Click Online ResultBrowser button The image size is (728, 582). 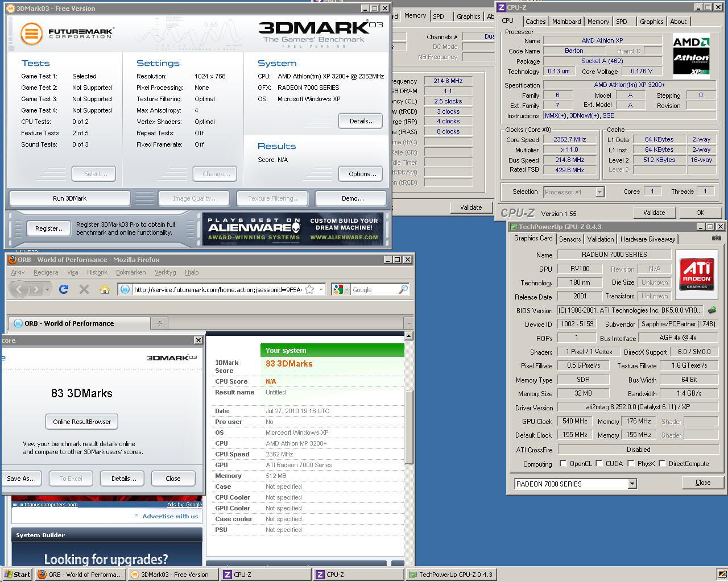pyautogui.click(x=82, y=422)
